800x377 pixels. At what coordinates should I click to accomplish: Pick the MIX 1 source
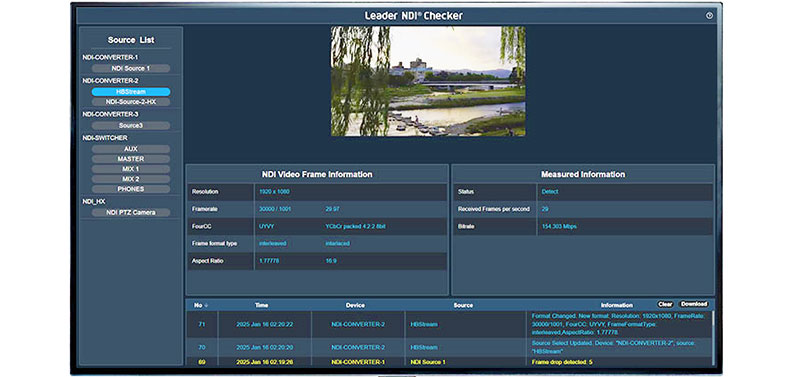pyautogui.click(x=131, y=169)
